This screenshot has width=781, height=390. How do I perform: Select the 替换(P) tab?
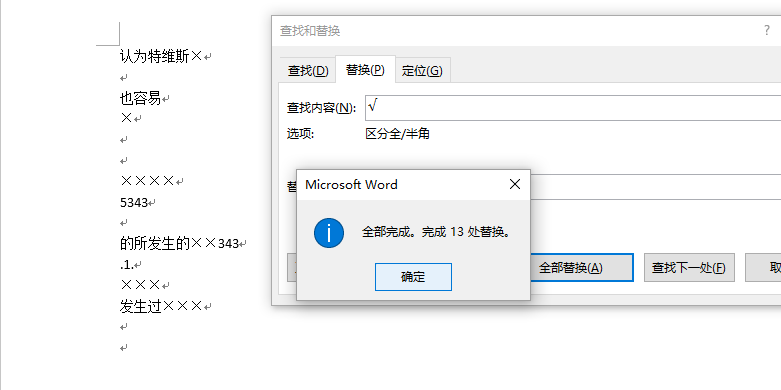[x=365, y=70]
